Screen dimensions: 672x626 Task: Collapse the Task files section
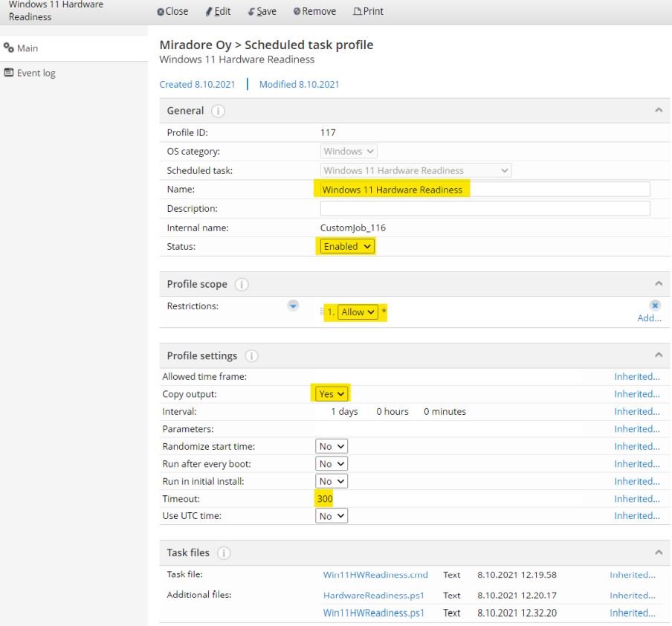(x=659, y=552)
